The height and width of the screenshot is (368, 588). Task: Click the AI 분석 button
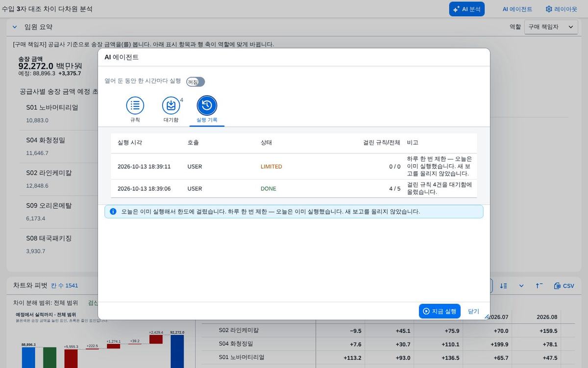point(467,9)
